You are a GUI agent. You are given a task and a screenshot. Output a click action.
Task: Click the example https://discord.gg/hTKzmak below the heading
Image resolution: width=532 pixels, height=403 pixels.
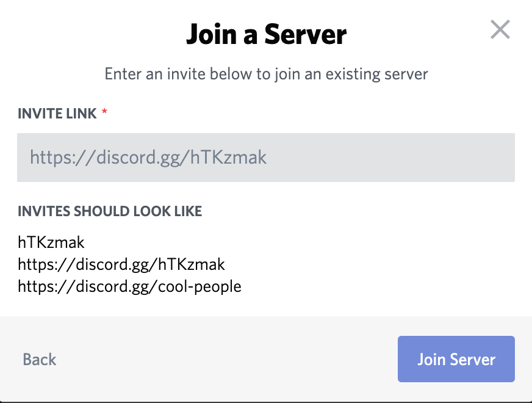tap(121, 264)
